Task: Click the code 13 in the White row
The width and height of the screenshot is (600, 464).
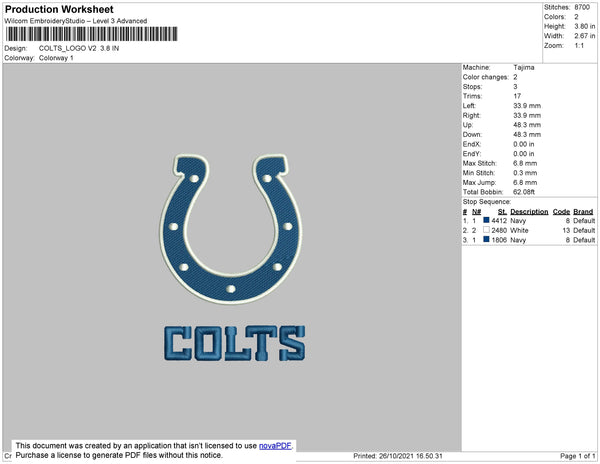Action: tap(566, 230)
